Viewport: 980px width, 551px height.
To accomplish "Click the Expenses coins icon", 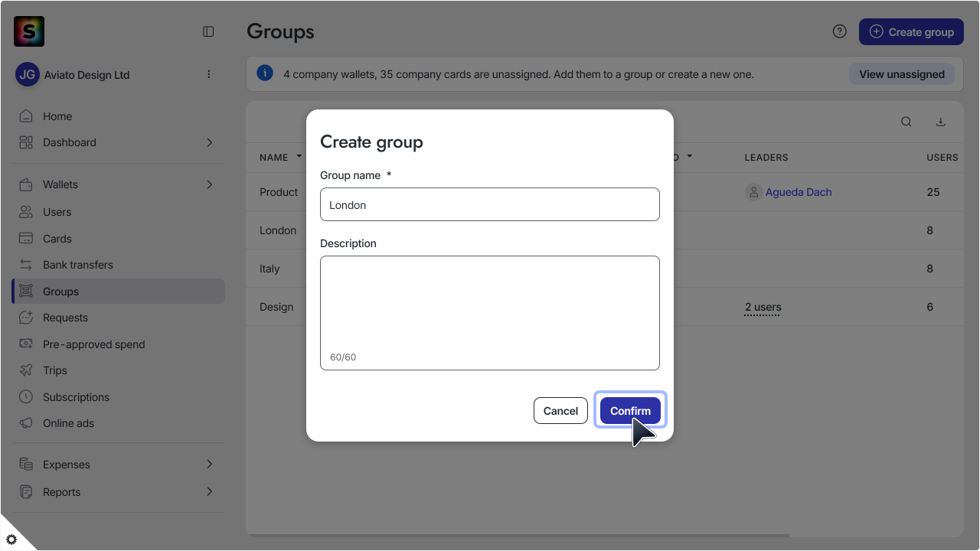I will pos(26,465).
